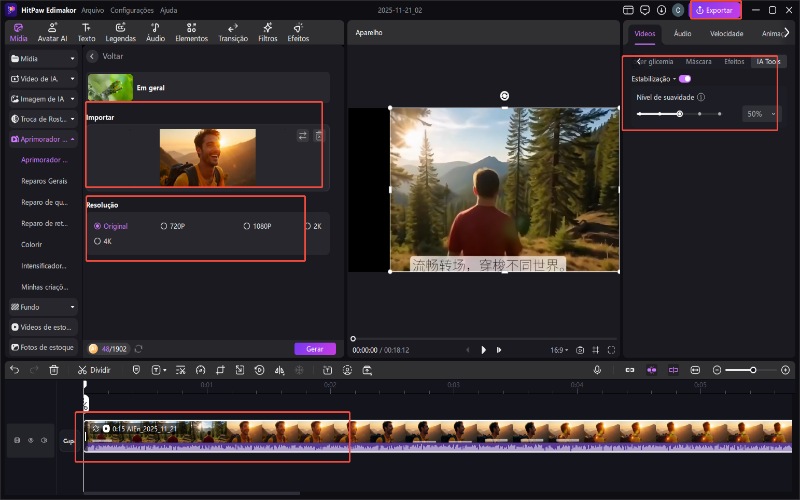Toggle the Estabilização switch
Viewport: 800px width, 500px height.
[x=684, y=79]
